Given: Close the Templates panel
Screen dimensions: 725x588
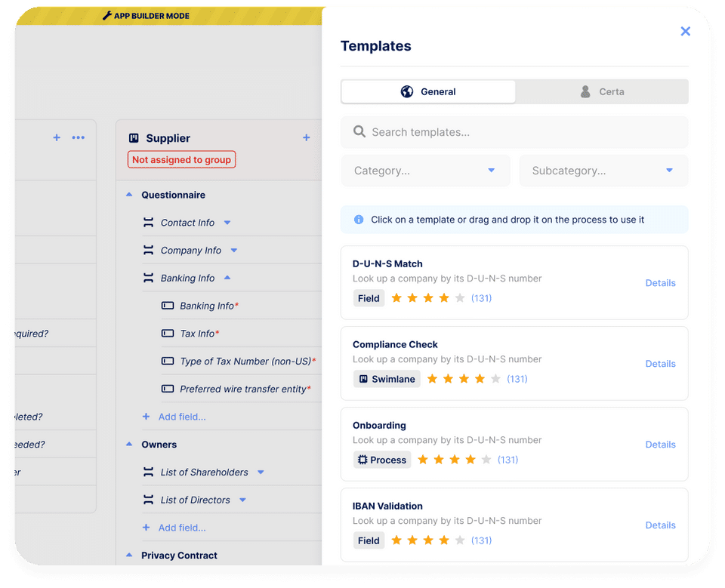Looking at the screenshot, I should pos(685,31).
